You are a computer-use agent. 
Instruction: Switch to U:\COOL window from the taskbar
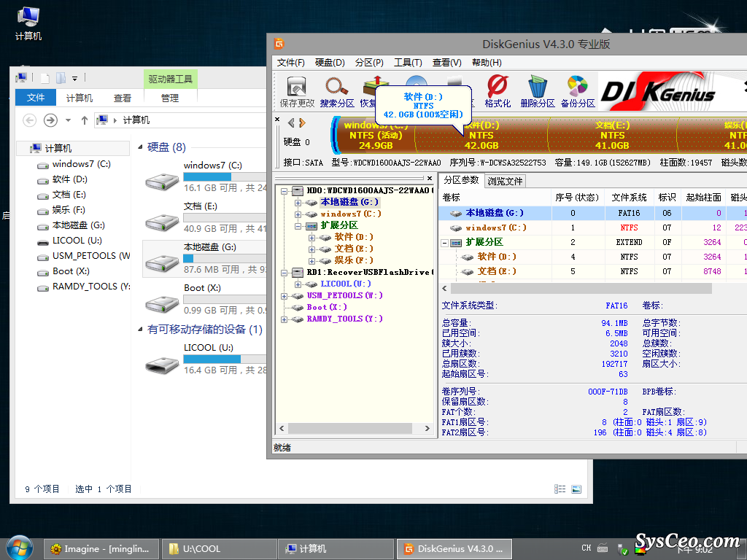pyautogui.click(x=220, y=549)
